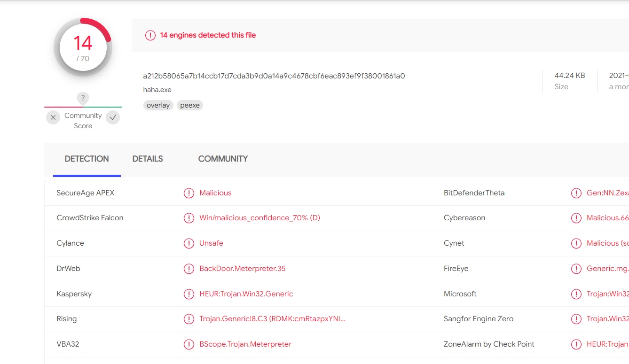Click the haha.exe file name

(157, 90)
